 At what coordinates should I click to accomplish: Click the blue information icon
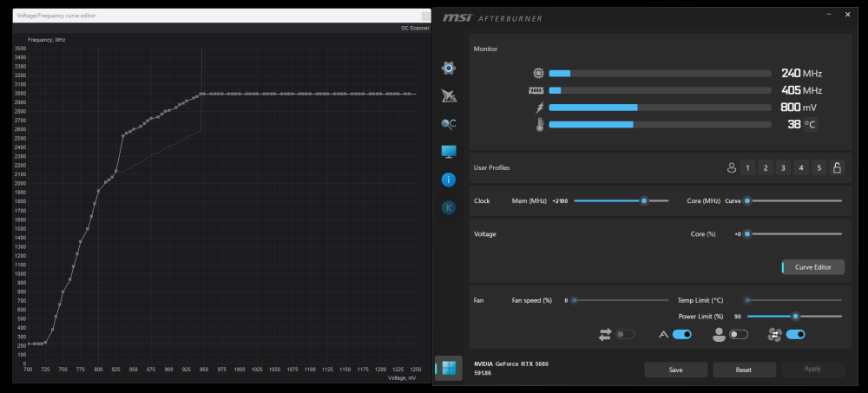(449, 180)
